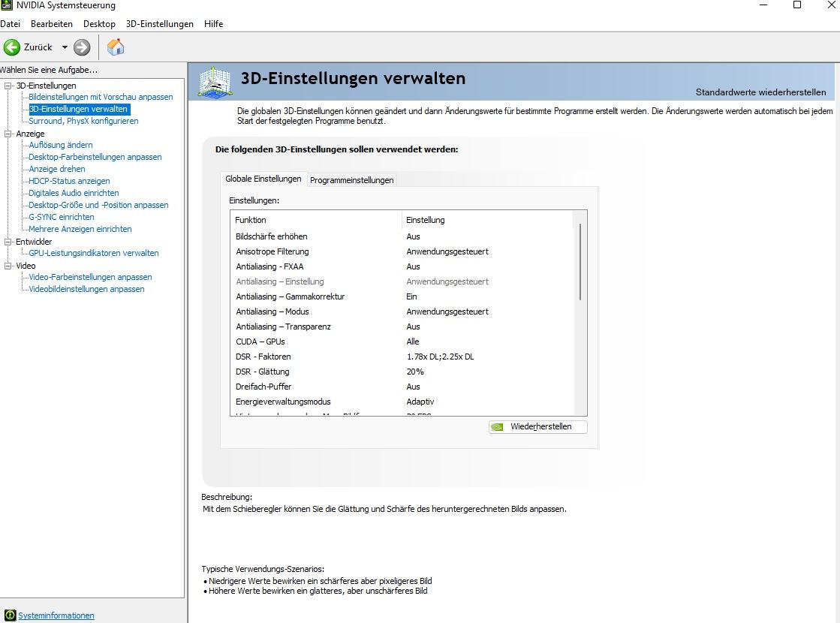840x623 pixels.
Task: Open Desktop-Farbeinstellungen anpassen
Action: coord(95,157)
